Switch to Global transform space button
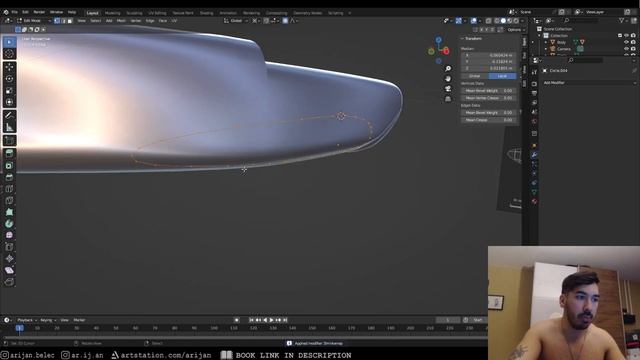 [x=475, y=76]
